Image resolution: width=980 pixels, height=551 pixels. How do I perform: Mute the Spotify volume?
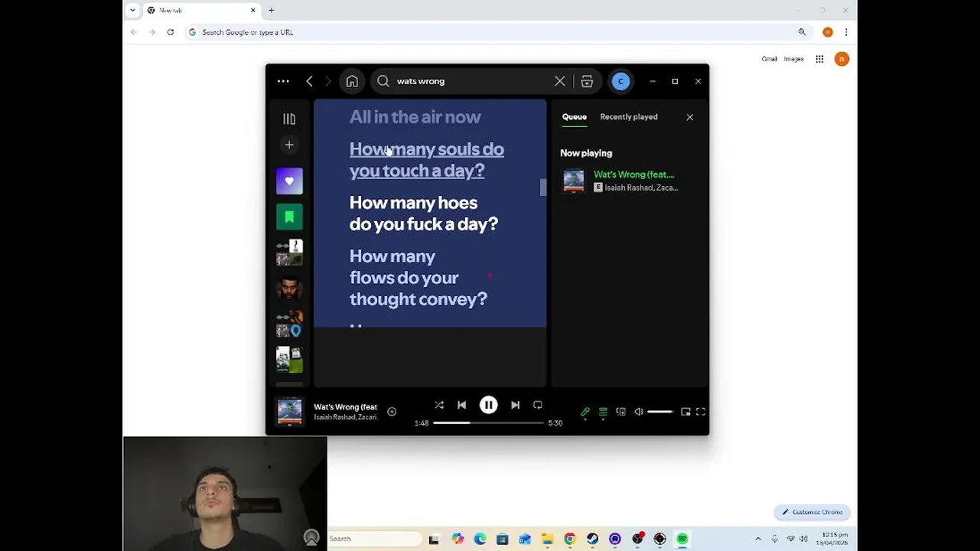point(639,412)
